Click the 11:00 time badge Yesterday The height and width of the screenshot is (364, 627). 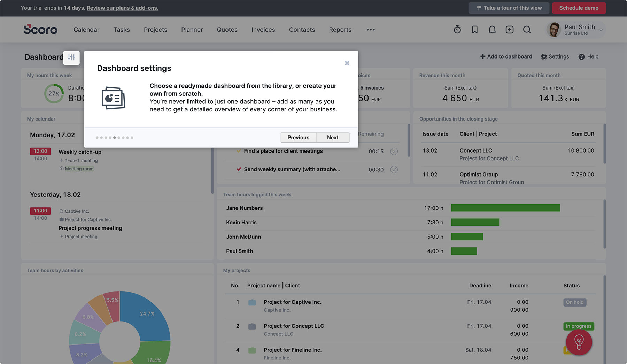40,211
